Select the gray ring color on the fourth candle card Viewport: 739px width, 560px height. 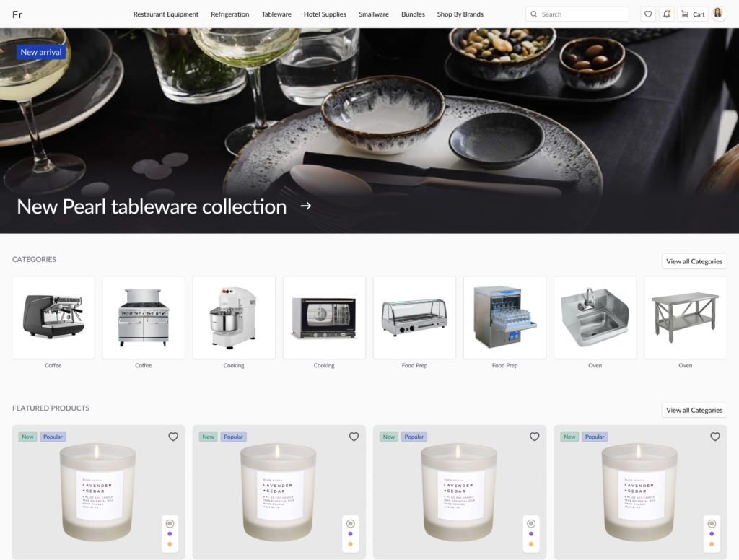(x=712, y=524)
